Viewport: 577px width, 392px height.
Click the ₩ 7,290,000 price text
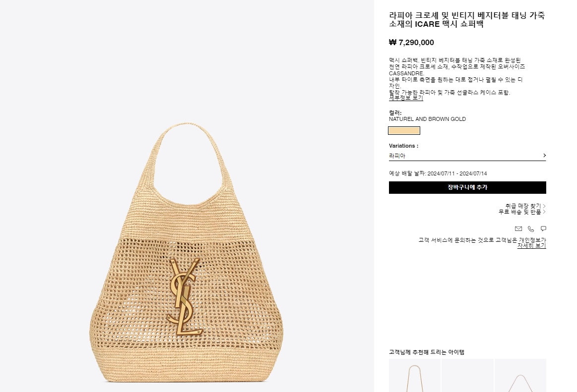tap(411, 43)
